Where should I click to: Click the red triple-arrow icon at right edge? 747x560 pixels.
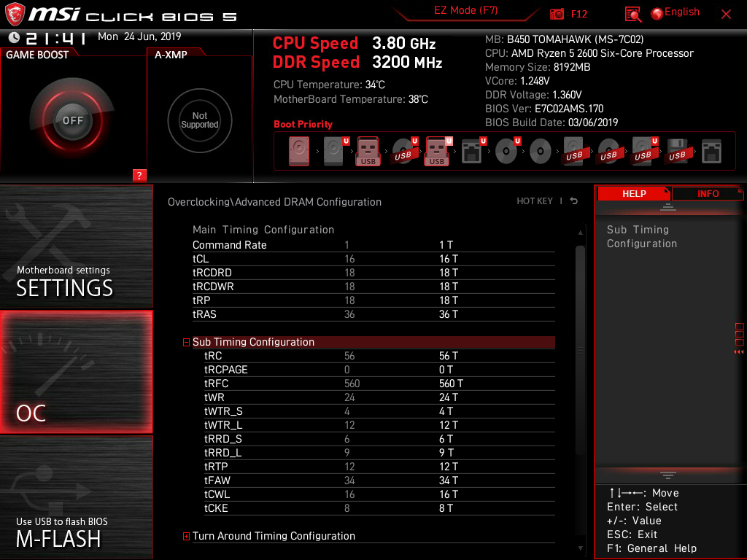(x=738, y=352)
